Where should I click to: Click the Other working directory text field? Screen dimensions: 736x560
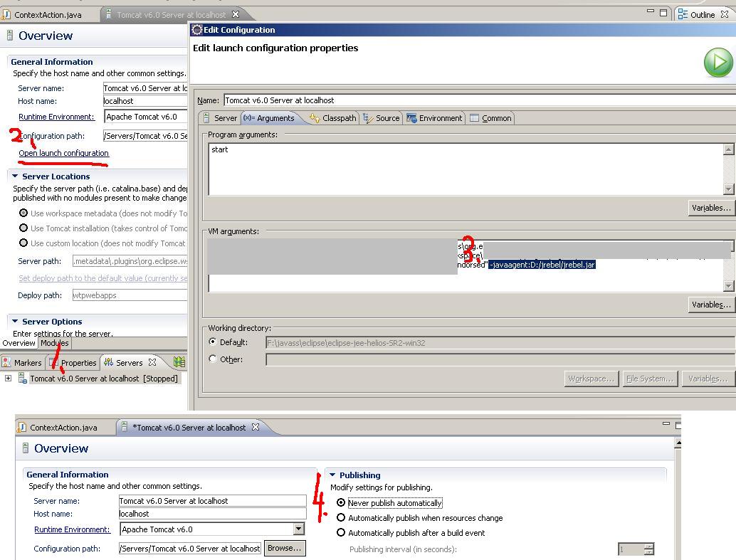click(x=500, y=359)
